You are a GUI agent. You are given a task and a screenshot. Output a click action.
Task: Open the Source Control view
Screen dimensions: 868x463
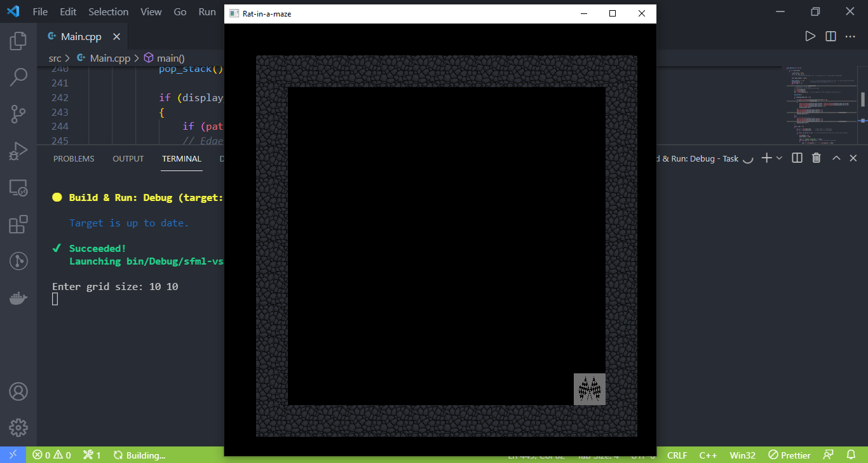(x=18, y=113)
